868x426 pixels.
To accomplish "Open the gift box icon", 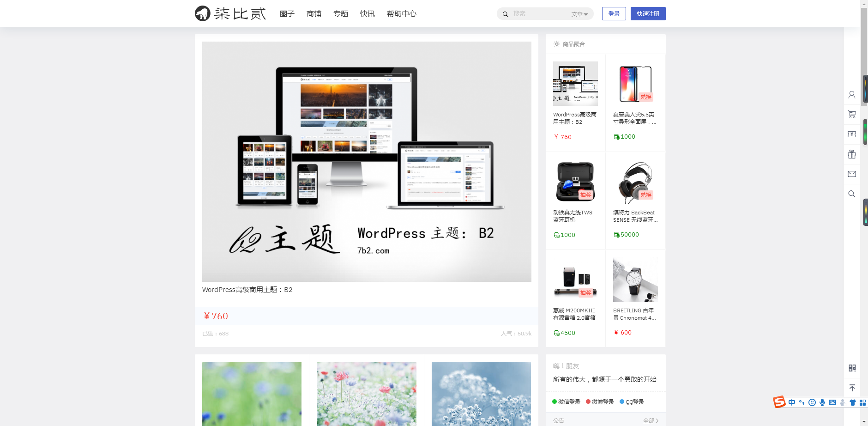I will (852, 154).
